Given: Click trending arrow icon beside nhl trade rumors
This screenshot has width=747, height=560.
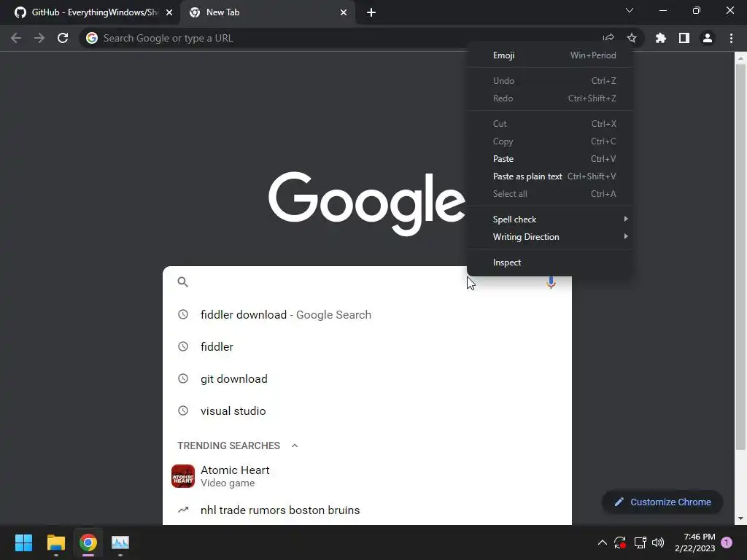Looking at the screenshot, I should [x=183, y=510].
